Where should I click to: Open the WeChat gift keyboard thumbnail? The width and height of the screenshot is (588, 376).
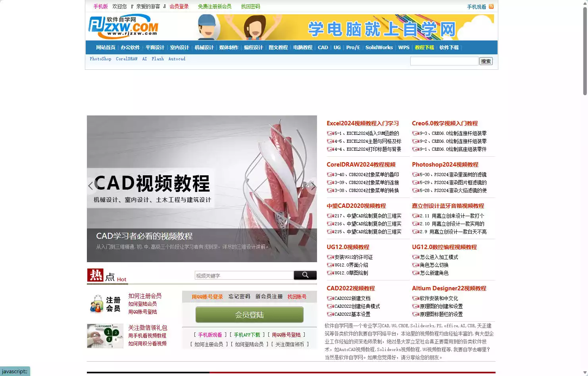[x=105, y=336]
